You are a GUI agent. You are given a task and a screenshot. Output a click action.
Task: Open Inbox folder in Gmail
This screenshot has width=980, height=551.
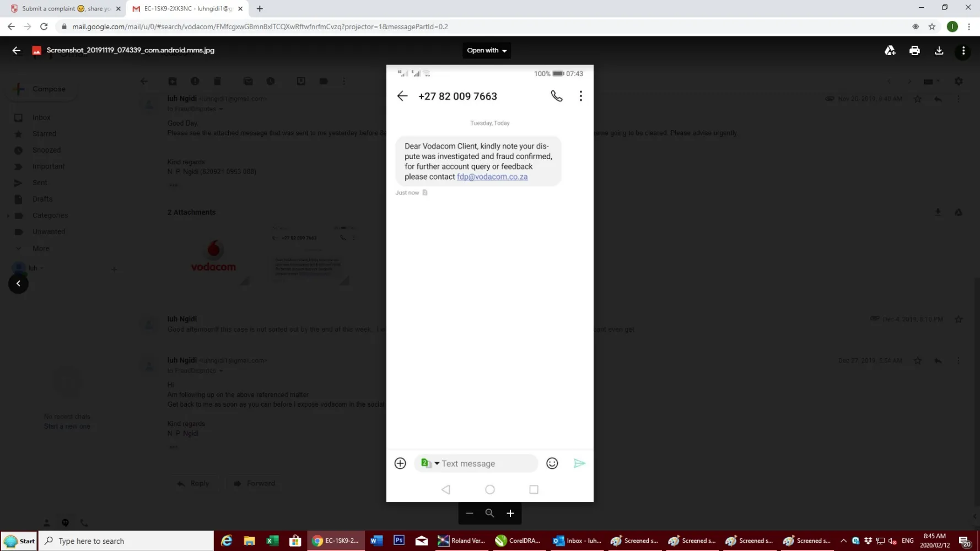[41, 117]
